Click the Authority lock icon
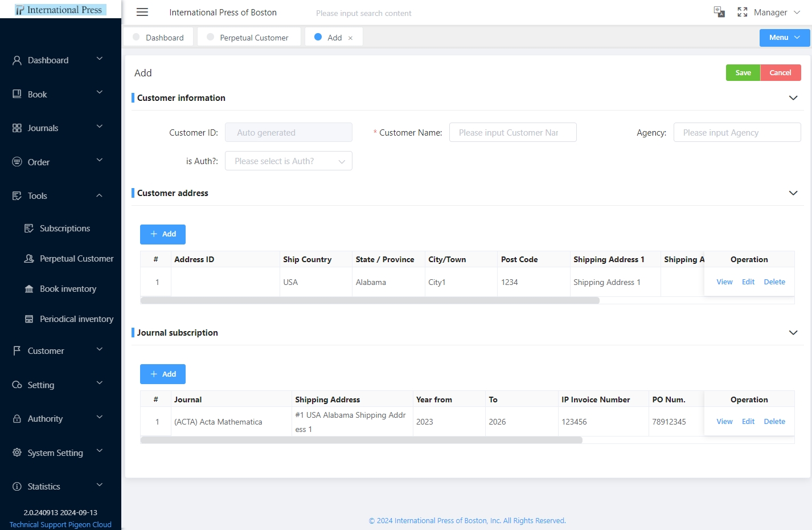 tap(17, 419)
